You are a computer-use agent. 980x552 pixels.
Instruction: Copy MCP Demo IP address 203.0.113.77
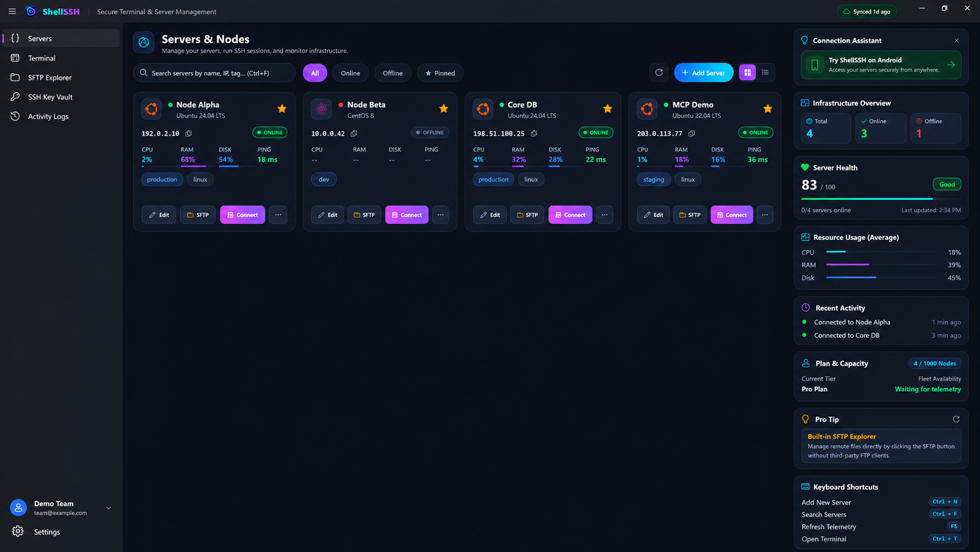pos(692,134)
